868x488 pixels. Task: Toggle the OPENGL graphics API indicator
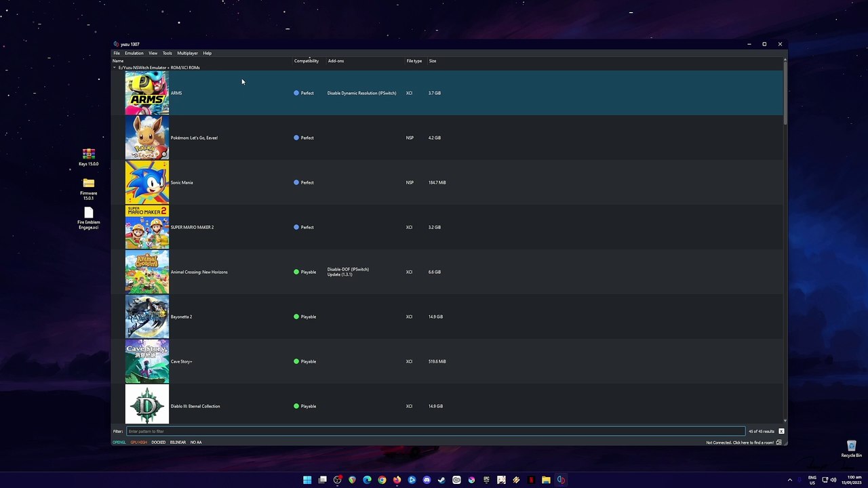119,443
